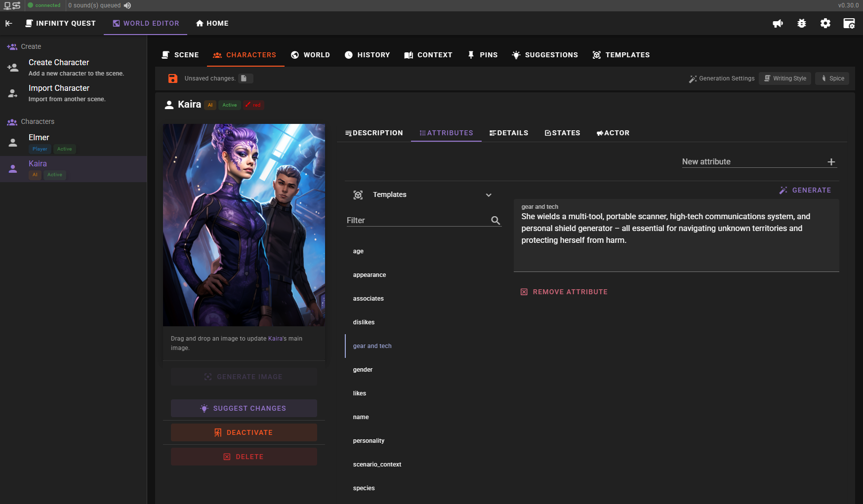Switch to the WORLD tab
The image size is (863, 504).
310,55
